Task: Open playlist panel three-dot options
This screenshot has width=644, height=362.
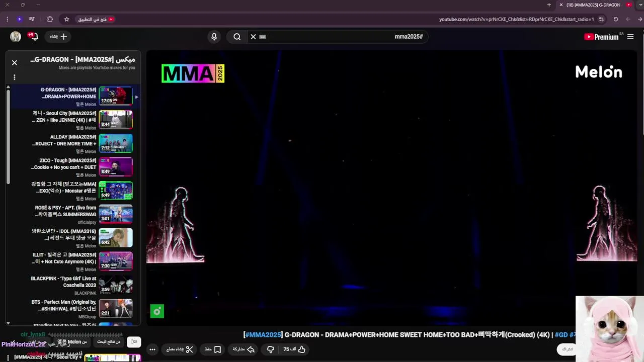Action: [x=15, y=77]
